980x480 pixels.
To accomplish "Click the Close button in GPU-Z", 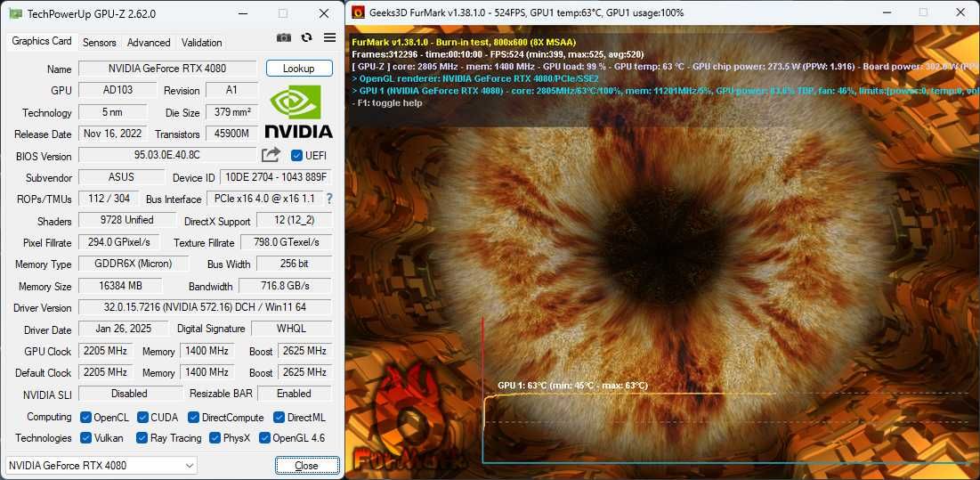I will tap(307, 465).
